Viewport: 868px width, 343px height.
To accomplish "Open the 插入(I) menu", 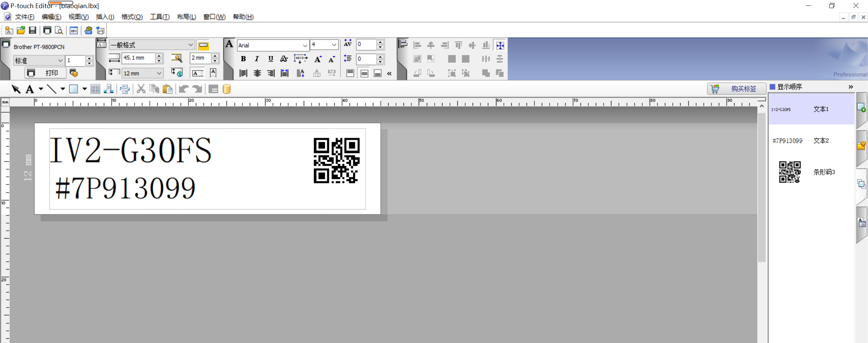I will click(105, 17).
